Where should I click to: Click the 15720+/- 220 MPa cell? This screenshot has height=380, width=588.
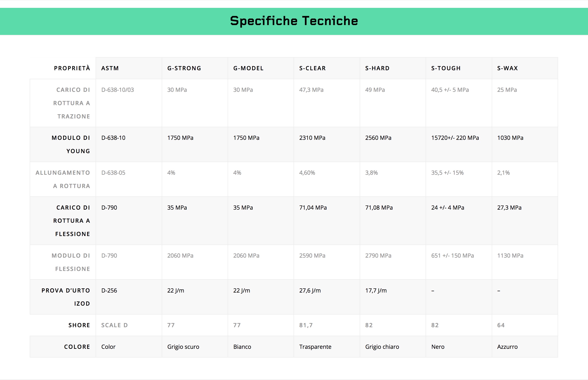point(455,138)
